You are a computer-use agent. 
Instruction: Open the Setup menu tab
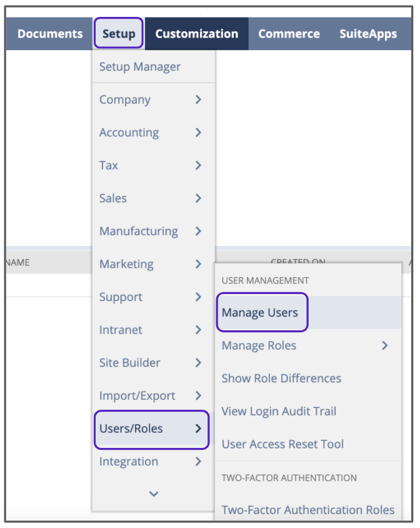(x=118, y=34)
